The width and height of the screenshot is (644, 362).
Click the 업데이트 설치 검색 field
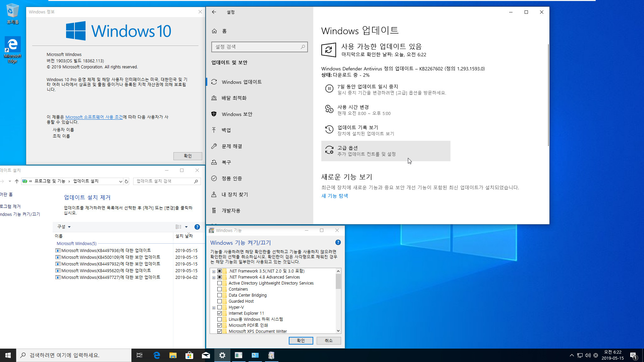pyautogui.click(x=167, y=181)
